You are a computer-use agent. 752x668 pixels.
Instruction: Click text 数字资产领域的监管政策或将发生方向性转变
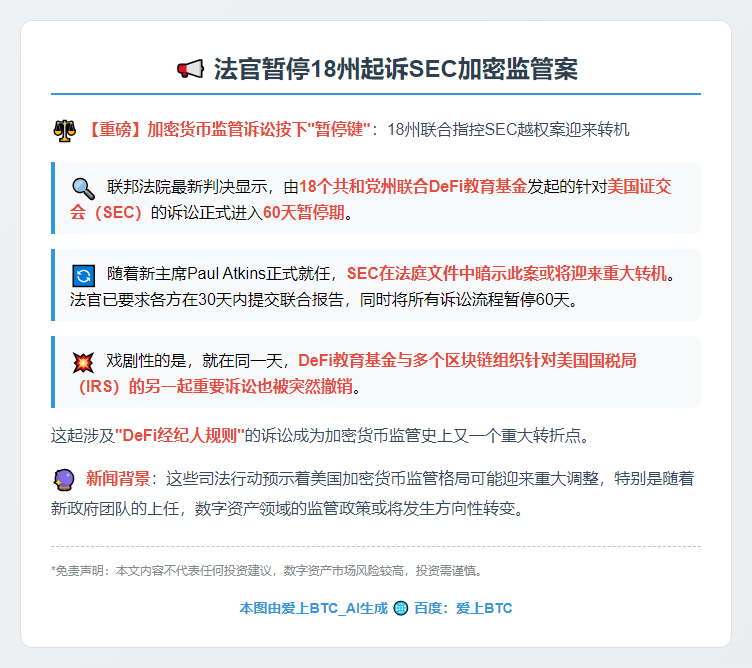[354, 508]
